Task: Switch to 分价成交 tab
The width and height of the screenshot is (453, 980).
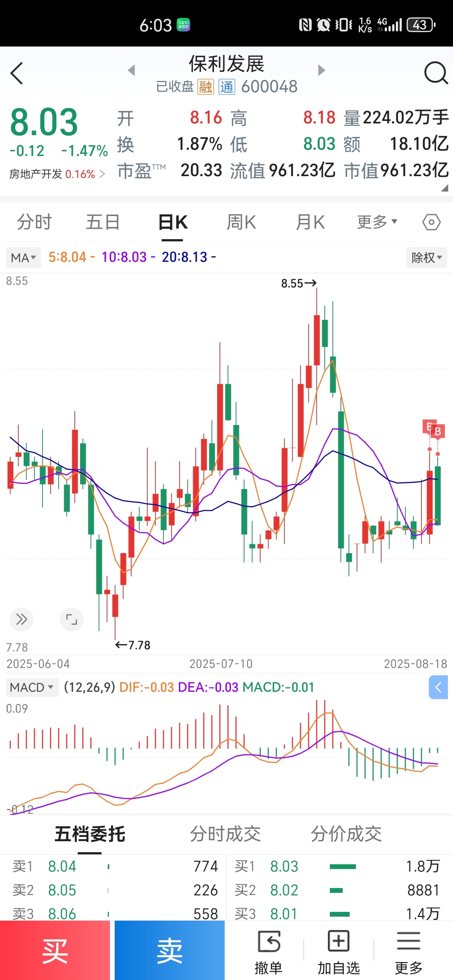Action: point(346,834)
